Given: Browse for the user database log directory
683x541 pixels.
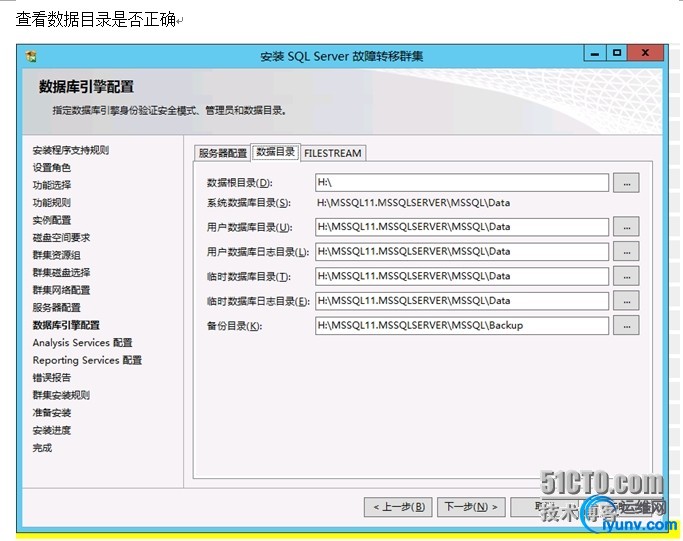Looking at the screenshot, I should [x=626, y=251].
